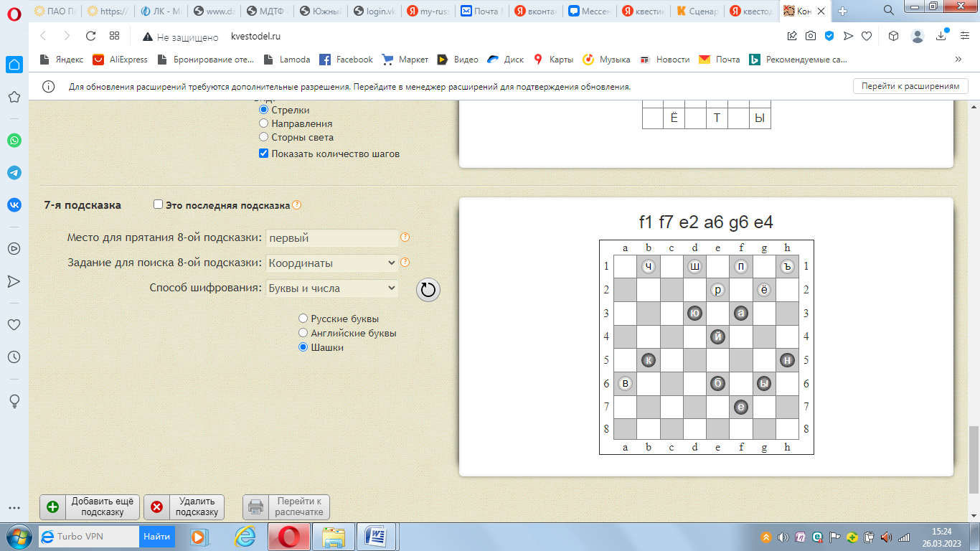Click the regenerate cipher refresh icon
The height and width of the screenshot is (551, 980).
click(x=428, y=290)
